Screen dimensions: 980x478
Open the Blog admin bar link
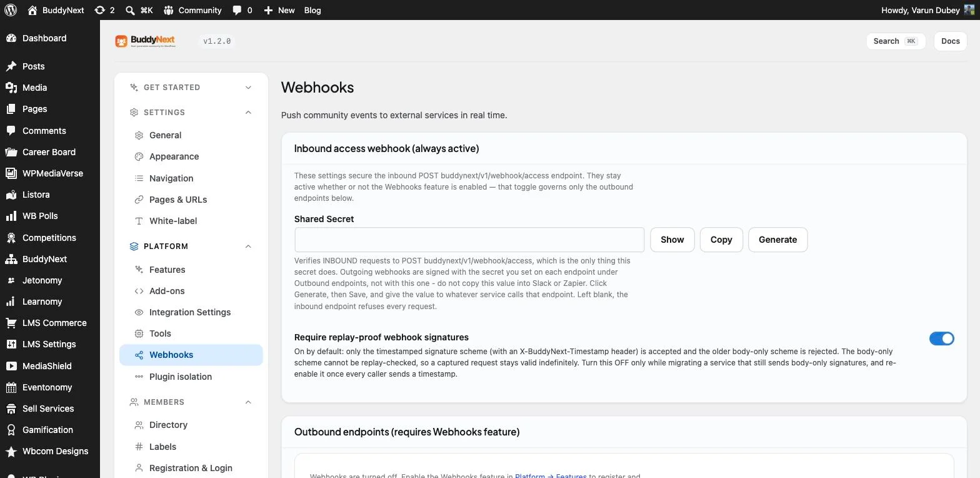tap(312, 10)
